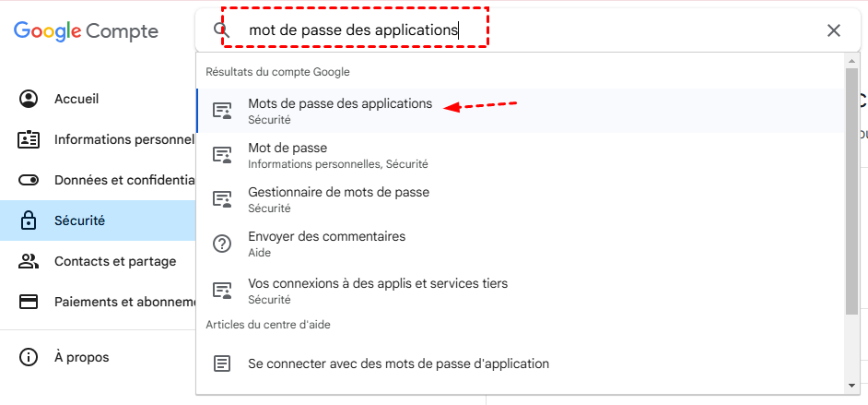Click the Contacts et partage people icon
Viewport: 868px width, 405px height.
[29, 261]
